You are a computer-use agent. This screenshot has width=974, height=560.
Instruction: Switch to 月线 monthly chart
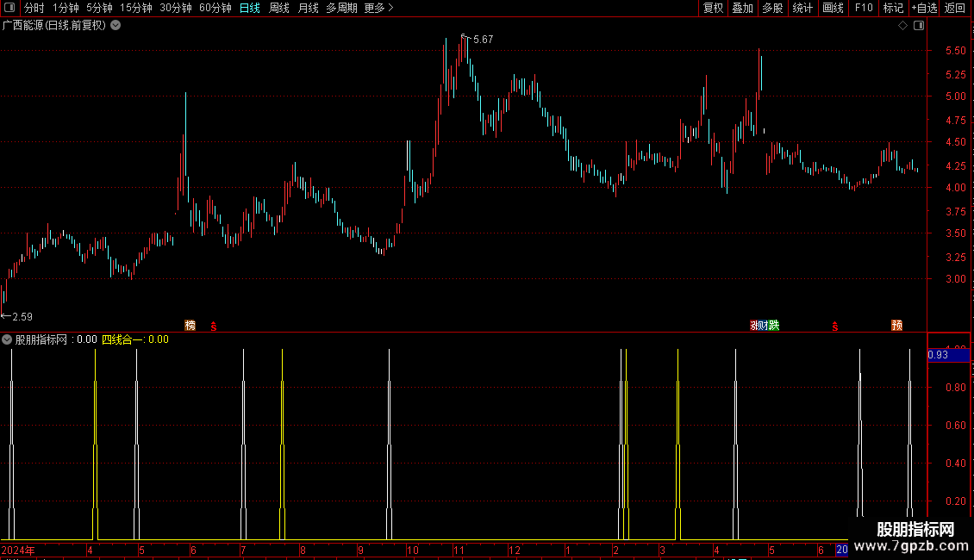pyautogui.click(x=308, y=8)
